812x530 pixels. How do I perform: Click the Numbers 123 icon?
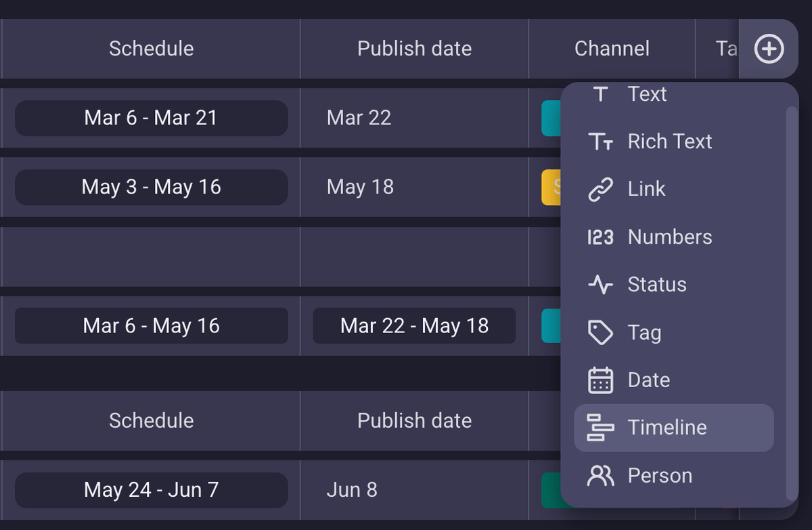600,237
